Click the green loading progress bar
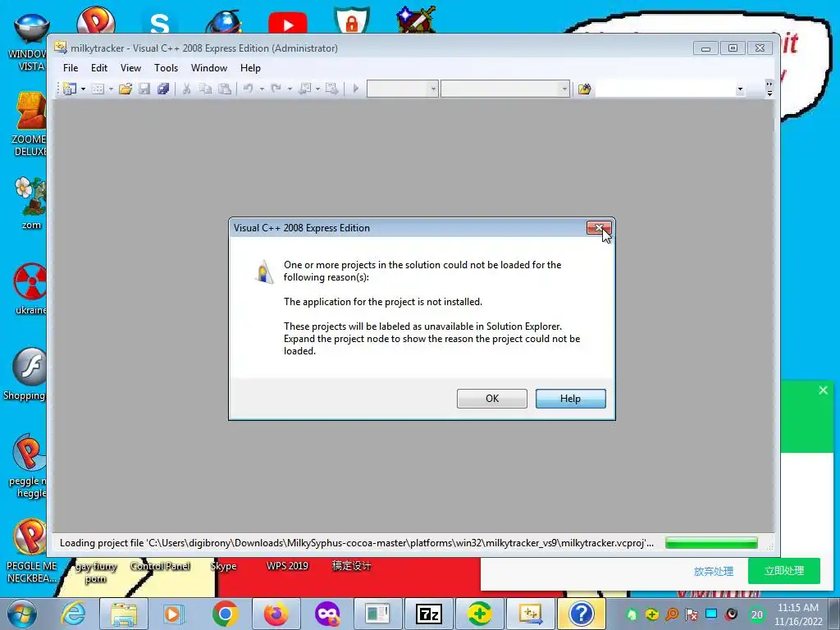The height and width of the screenshot is (630, 840). (711, 543)
